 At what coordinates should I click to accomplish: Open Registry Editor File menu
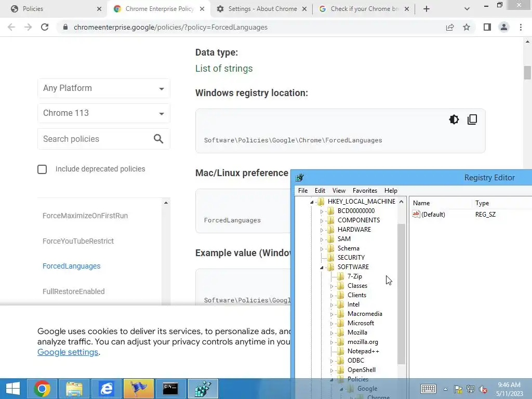(303, 190)
